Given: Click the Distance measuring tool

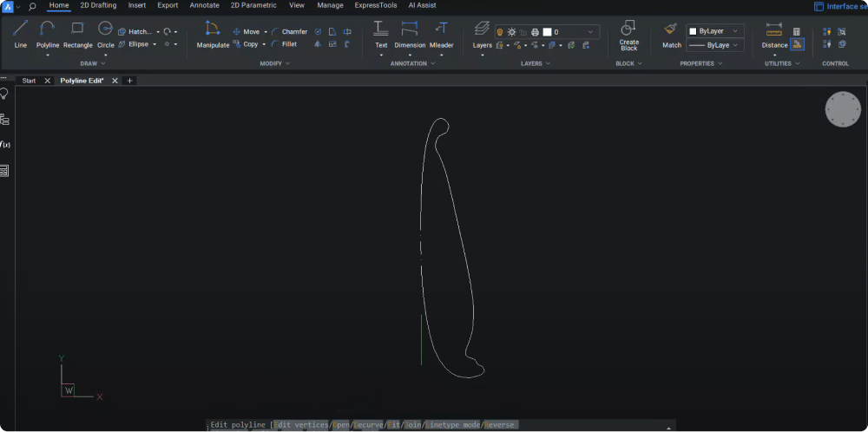Looking at the screenshot, I should pyautogui.click(x=774, y=29).
